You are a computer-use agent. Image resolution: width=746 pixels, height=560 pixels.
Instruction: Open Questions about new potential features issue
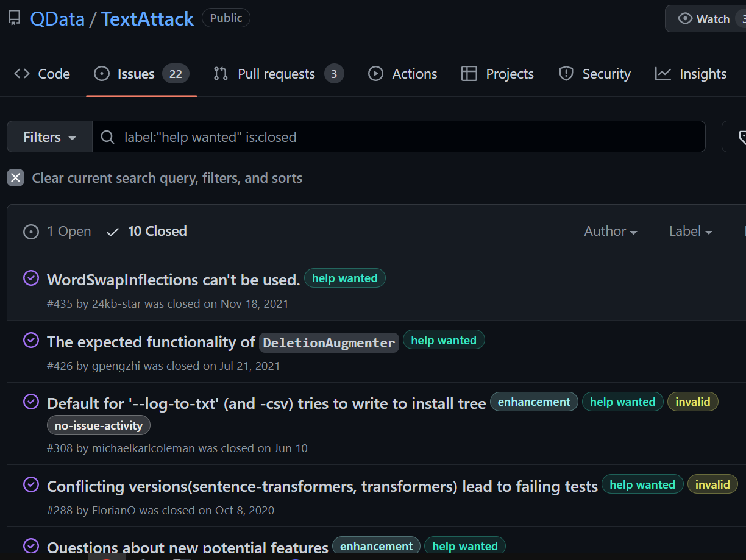188,548
